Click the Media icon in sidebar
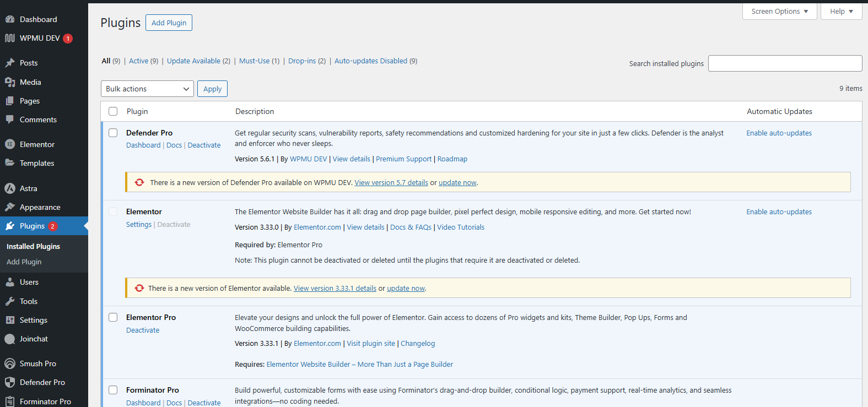The height and width of the screenshot is (407, 868). (x=10, y=82)
